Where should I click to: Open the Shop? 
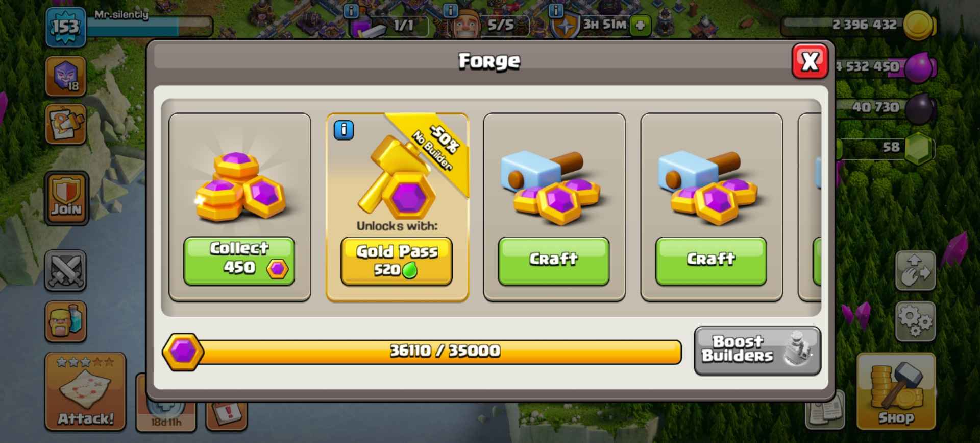(896, 391)
